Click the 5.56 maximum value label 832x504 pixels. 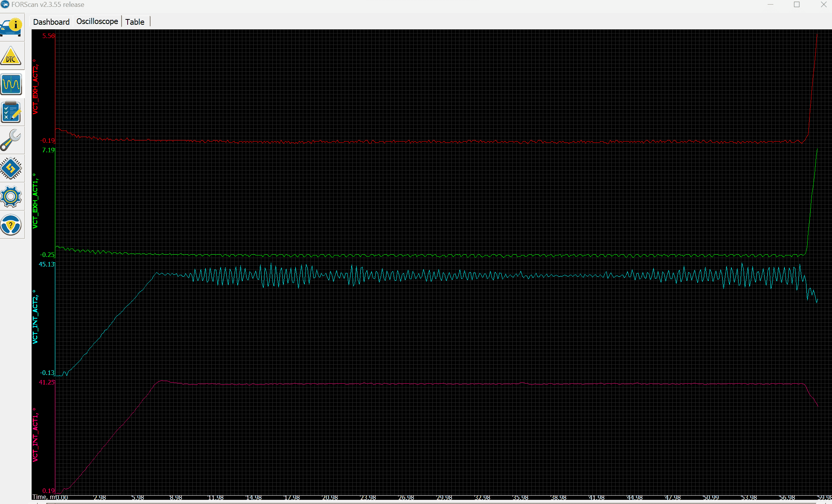click(x=48, y=36)
